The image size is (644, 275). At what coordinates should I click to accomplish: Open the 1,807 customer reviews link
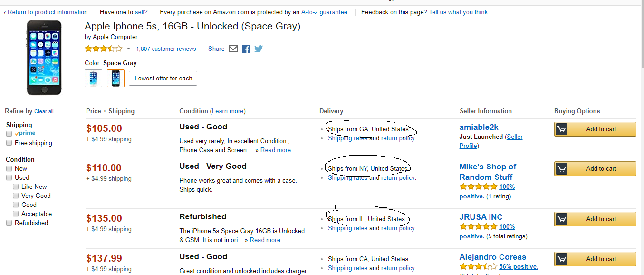coord(166,49)
